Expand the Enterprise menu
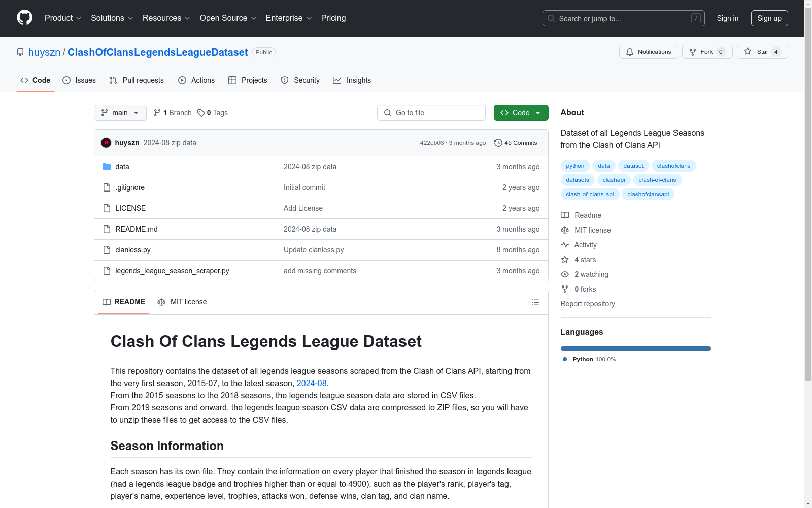 289,18
